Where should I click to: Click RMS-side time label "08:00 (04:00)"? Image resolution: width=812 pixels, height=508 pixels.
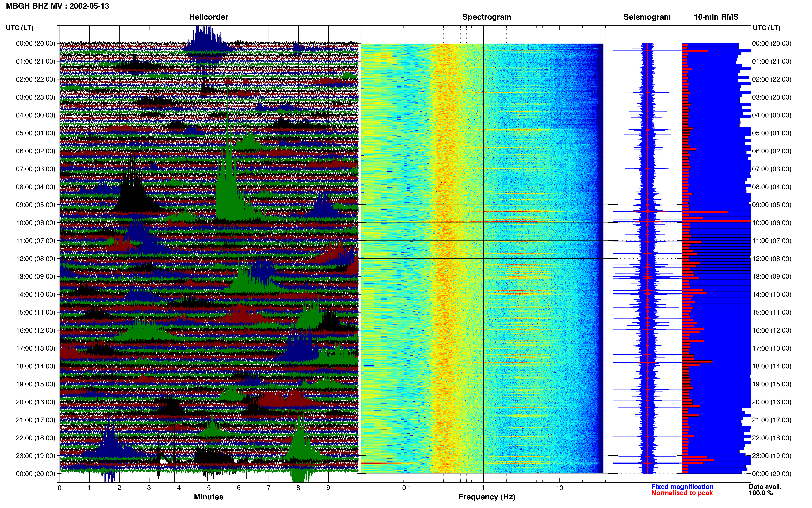[772, 187]
